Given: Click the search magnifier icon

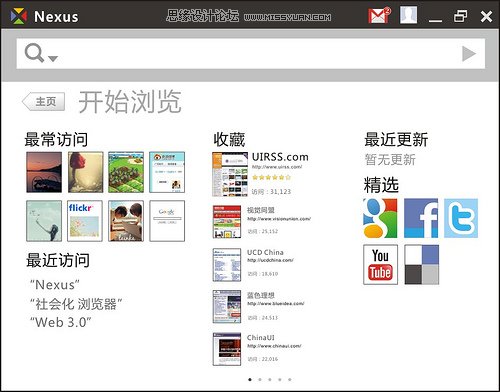Looking at the screenshot, I should point(34,53).
